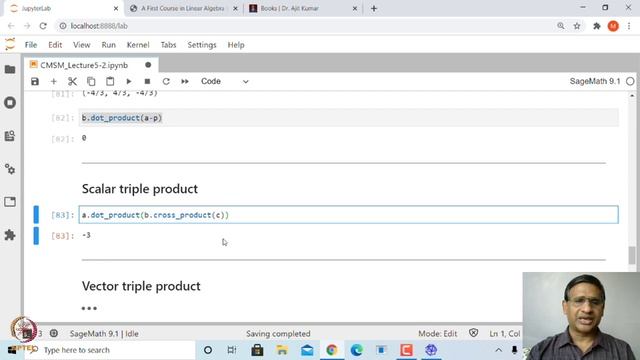Image resolution: width=640 pixels, height=360 pixels.
Task: Switch to A First Course in Linear Algebra tab
Action: pos(183,8)
